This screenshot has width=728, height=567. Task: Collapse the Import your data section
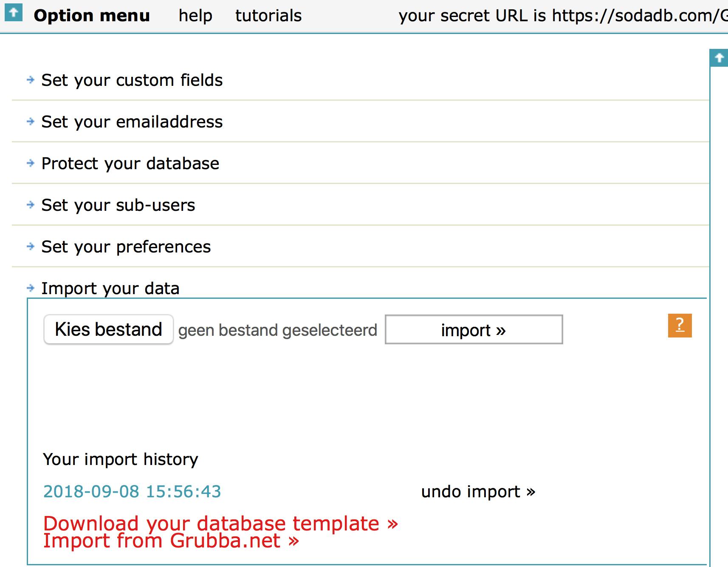(110, 289)
